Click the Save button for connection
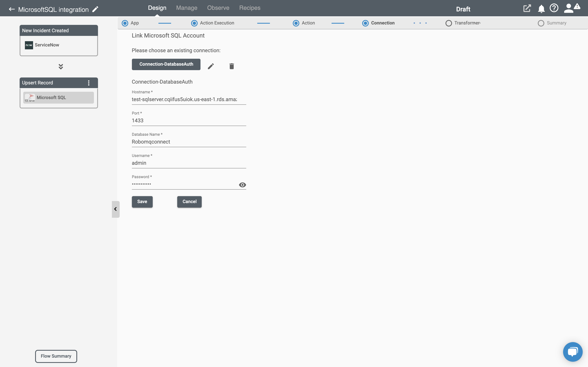 [x=142, y=202]
